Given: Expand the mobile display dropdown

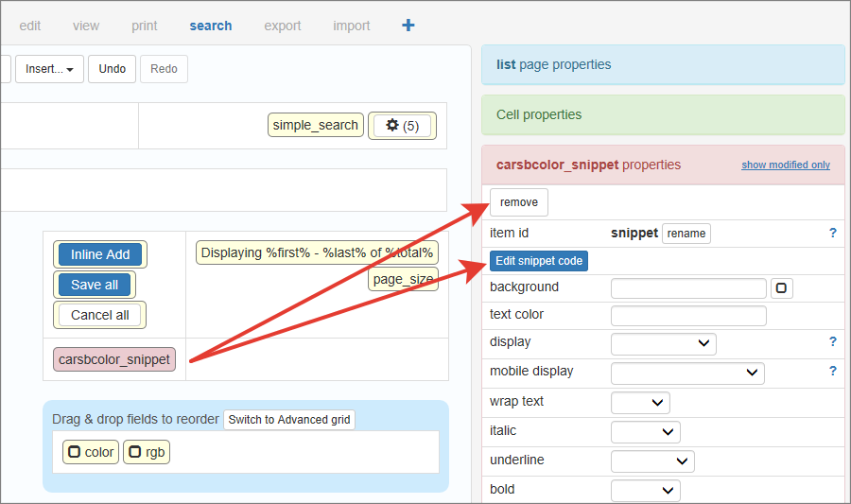Looking at the screenshot, I should (687, 373).
